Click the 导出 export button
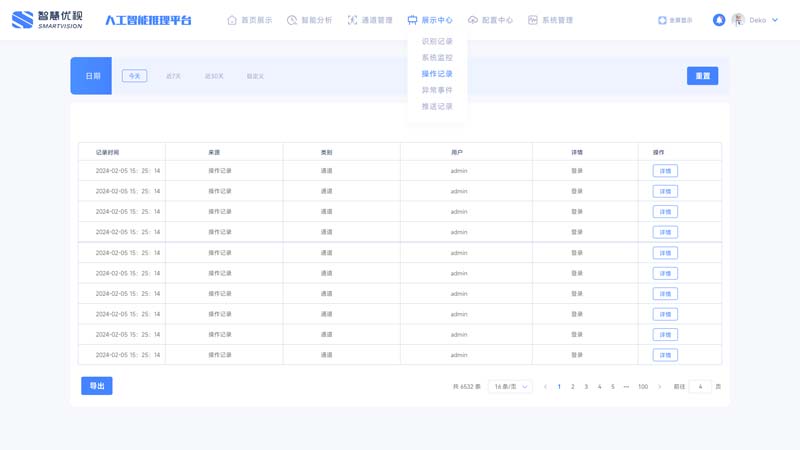 pos(97,386)
